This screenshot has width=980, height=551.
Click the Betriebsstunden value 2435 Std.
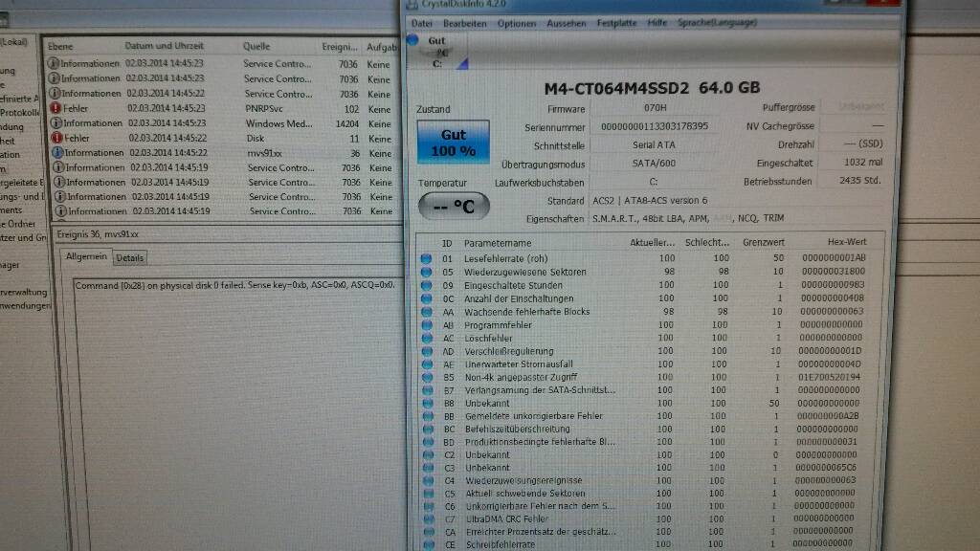coord(860,181)
